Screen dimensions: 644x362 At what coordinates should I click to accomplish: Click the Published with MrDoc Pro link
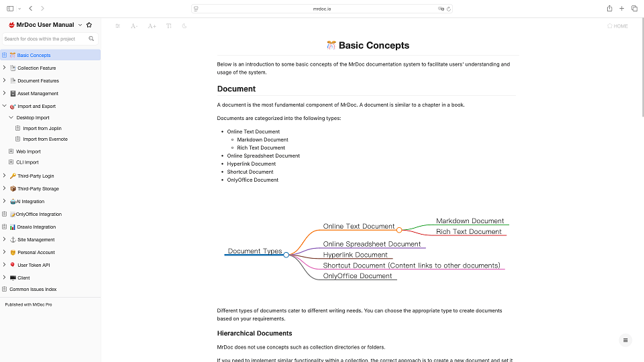(x=28, y=304)
